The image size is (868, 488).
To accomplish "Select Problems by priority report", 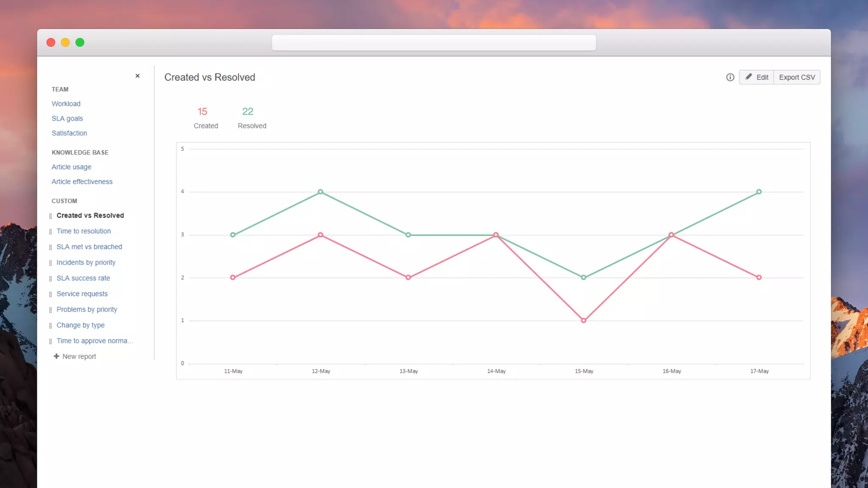I will (87, 310).
